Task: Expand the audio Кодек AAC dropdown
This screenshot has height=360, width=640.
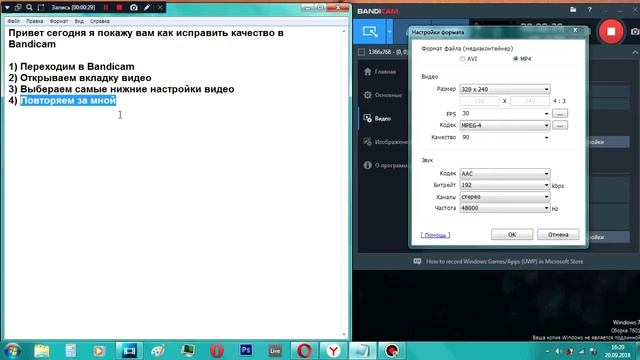Action: click(505, 173)
